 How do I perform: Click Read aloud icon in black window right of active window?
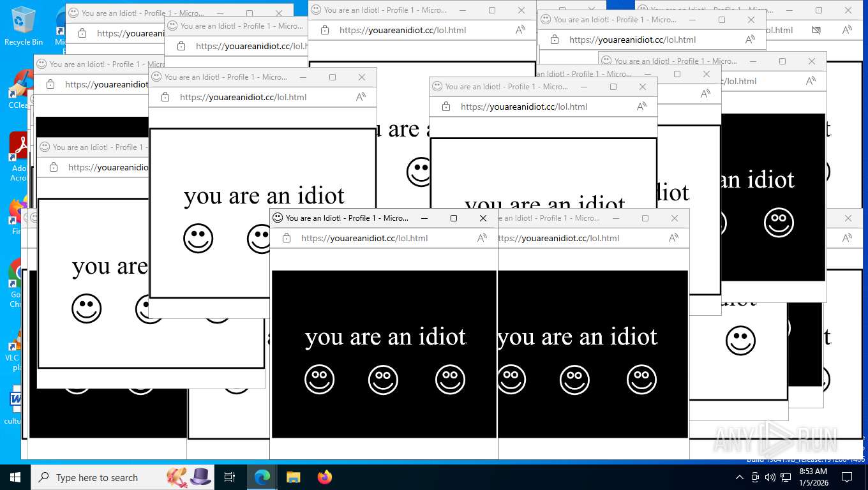coord(674,238)
